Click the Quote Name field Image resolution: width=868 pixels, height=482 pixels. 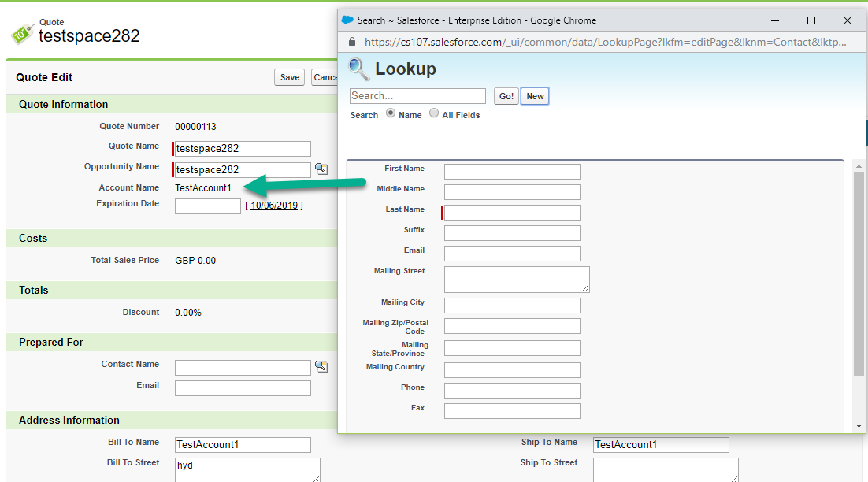pyautogui.click(x=243, y=148)
